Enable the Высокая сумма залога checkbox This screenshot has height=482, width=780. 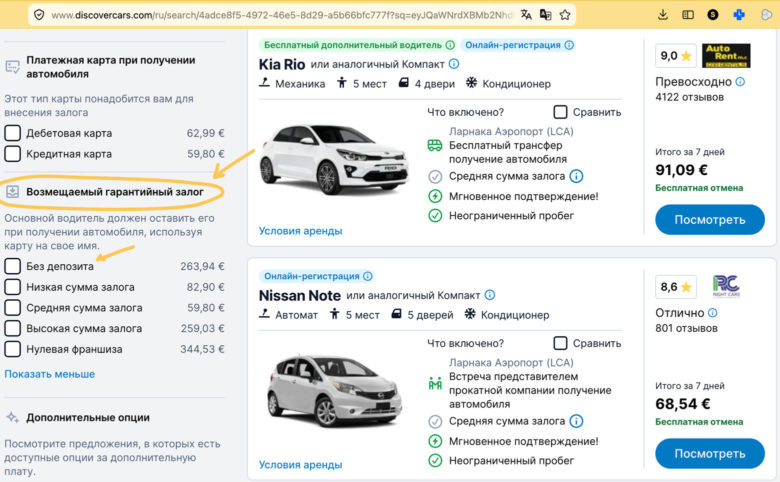click(12, 328)
